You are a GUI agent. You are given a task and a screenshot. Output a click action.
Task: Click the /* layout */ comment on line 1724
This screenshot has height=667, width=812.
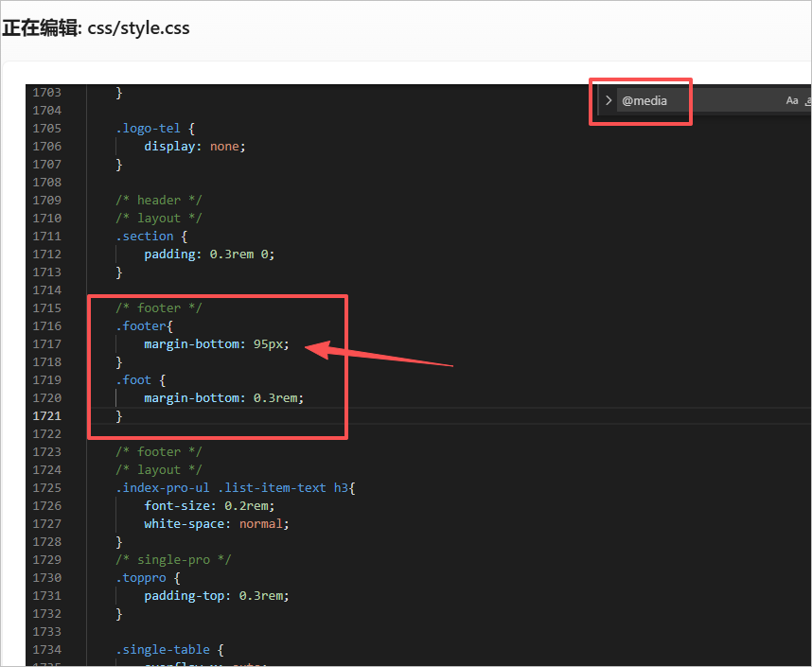coord(158,469)
